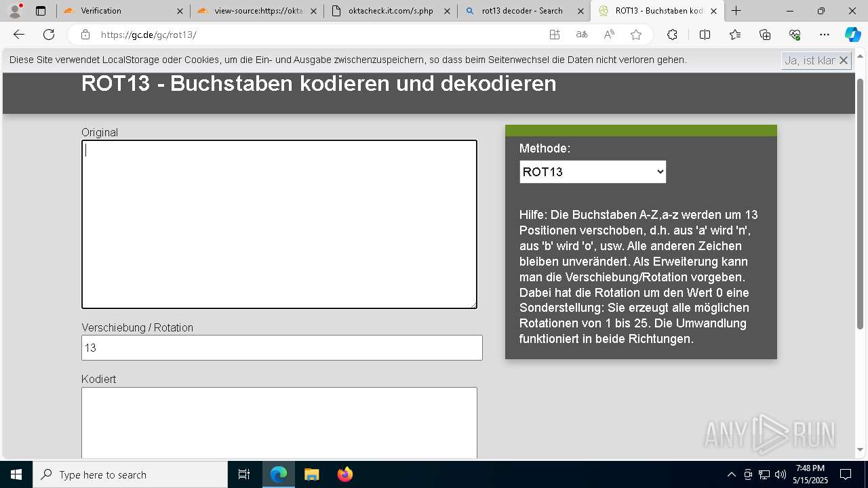Click the Methode: label
The width and height of the screenshot is (868, 488).
click(x=545, y=148)
